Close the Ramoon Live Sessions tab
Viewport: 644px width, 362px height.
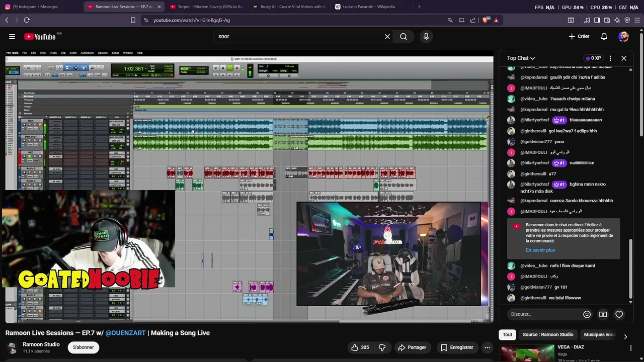159,7
